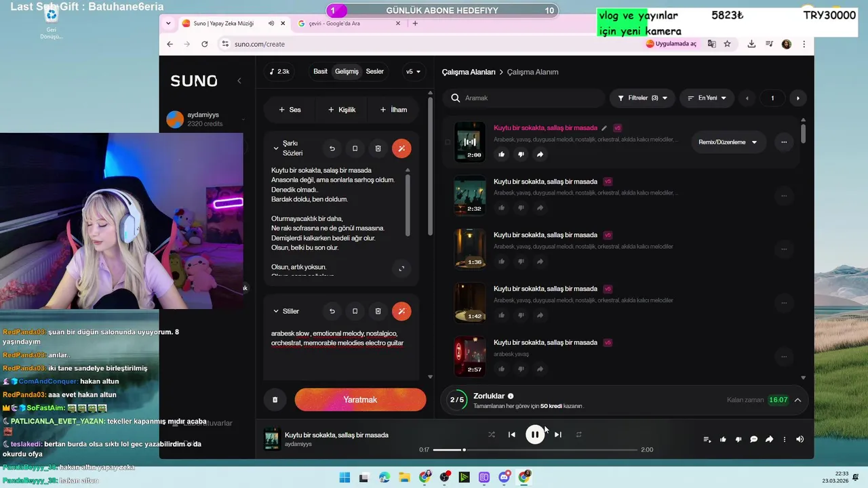Collapse the Zorluklar challenges panel

tap(797, 400)
